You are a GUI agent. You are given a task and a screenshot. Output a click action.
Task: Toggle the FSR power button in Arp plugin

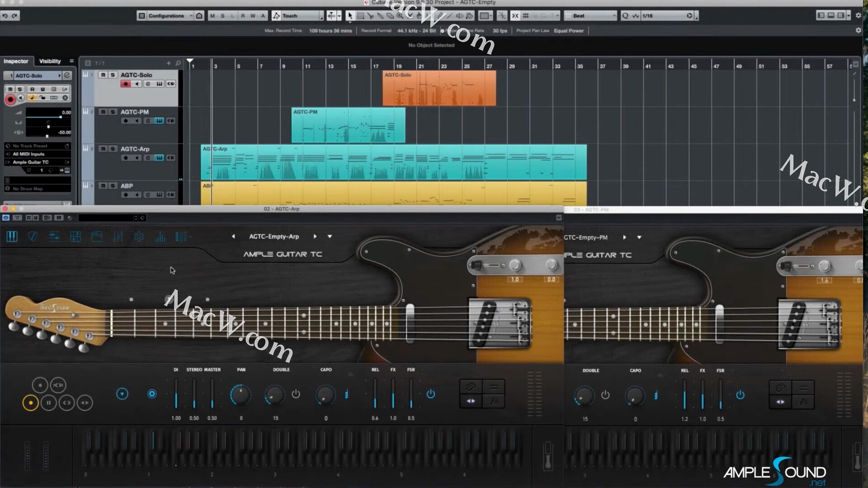431,394
